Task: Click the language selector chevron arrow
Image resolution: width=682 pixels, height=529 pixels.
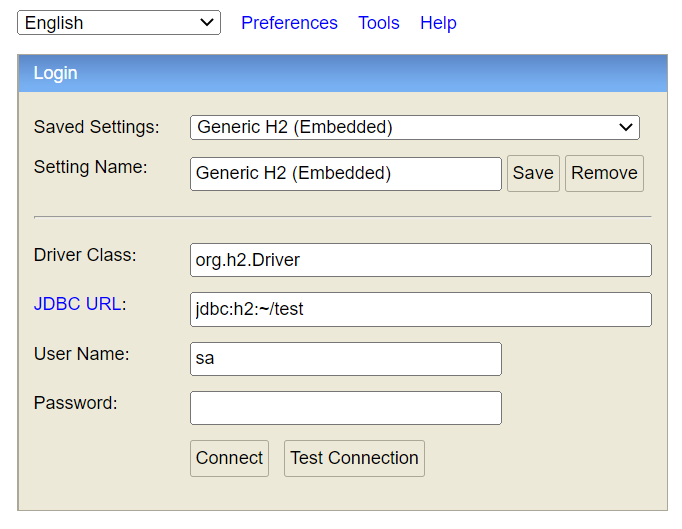Action: (207, 22)
